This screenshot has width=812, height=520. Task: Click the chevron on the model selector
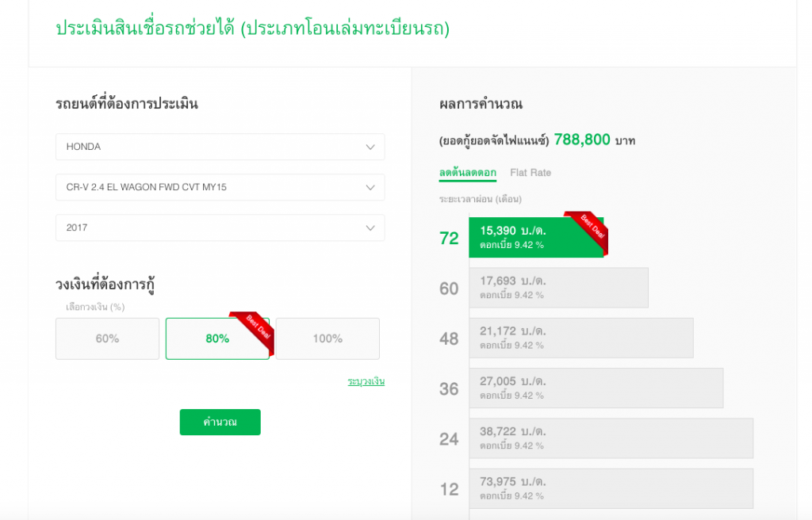tap(370, 187)
